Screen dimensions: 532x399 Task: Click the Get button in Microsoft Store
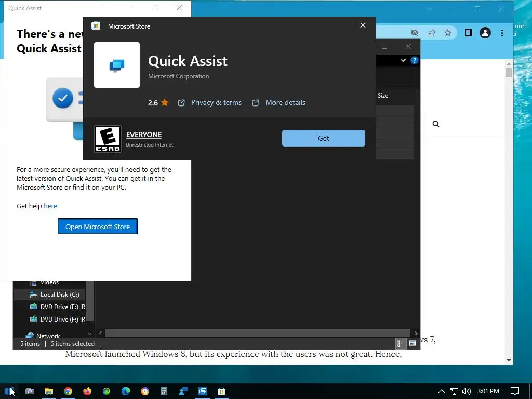pyautogui.click(x=323, y=138)
